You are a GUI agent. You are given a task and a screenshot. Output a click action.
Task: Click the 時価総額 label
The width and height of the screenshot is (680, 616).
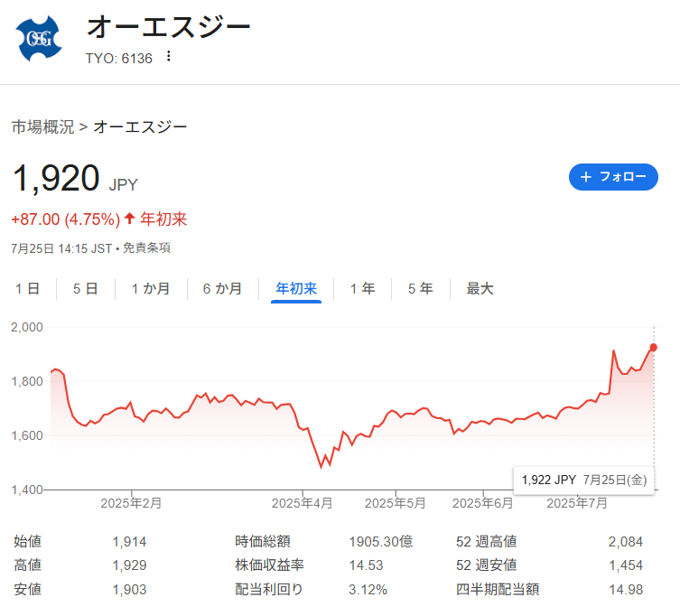(263, 541)
